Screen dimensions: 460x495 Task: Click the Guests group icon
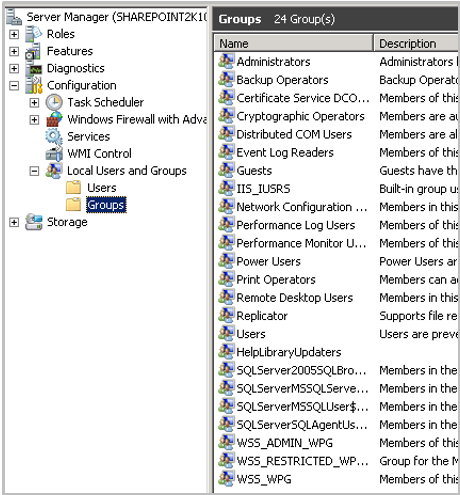(226, 170)
